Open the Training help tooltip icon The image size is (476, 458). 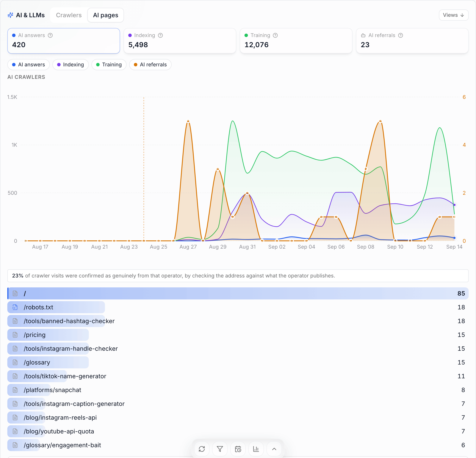coord(275,35)
